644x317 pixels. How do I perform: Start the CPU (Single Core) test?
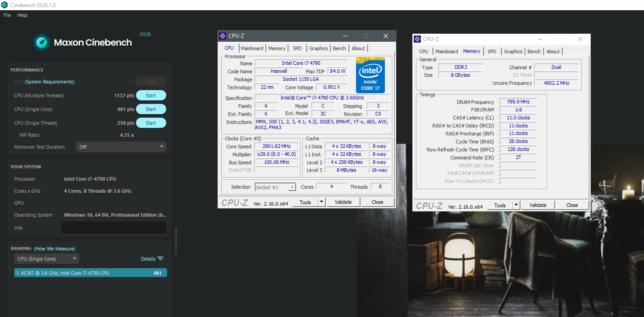(x=151, y=109)
